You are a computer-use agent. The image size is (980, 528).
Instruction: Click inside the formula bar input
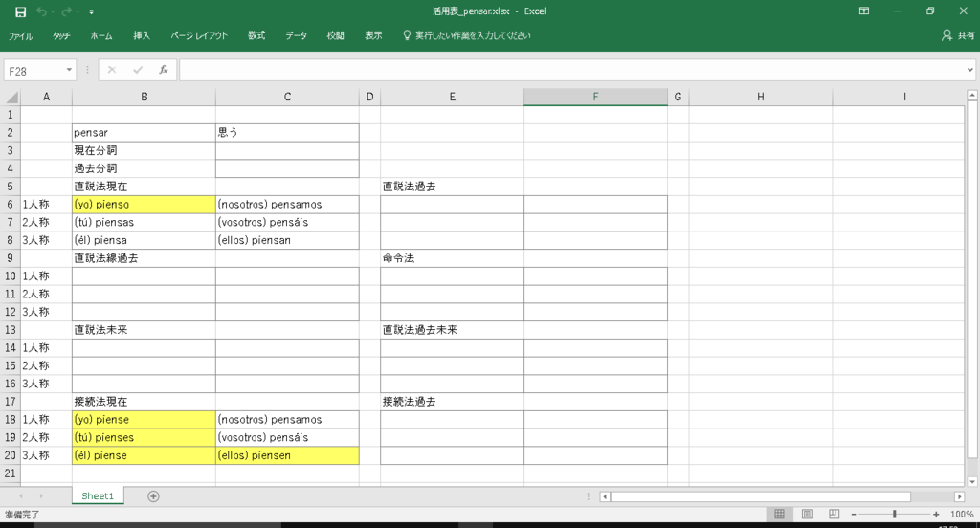pyautogui.click(x=571, y=71)
